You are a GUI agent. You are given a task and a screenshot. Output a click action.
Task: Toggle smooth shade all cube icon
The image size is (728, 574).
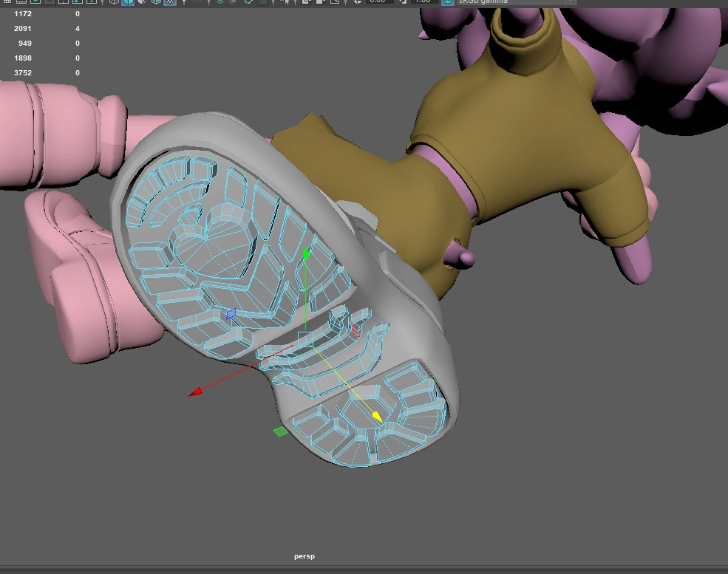click(x=127, y=2)
